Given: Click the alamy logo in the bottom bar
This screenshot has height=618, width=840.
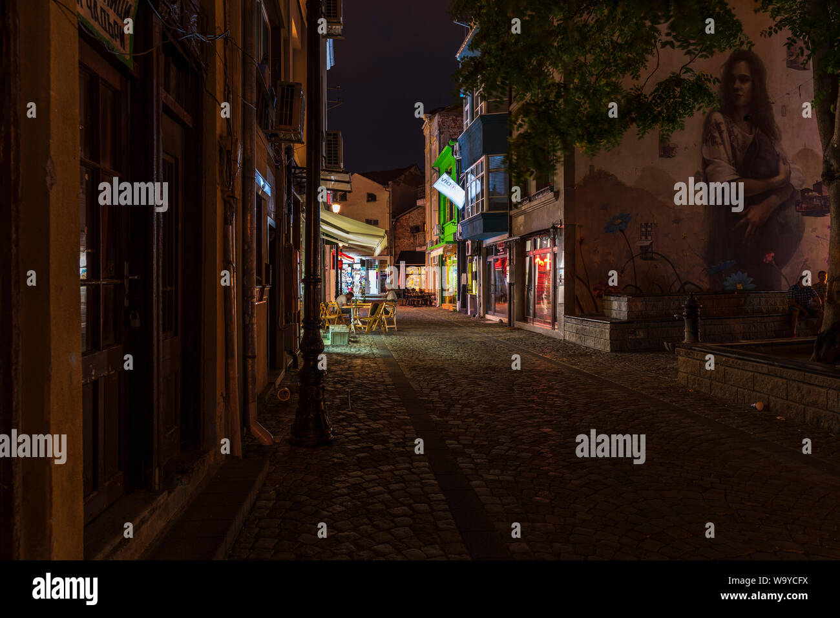Looking at the screenshot, I should (x=65, y=589).
